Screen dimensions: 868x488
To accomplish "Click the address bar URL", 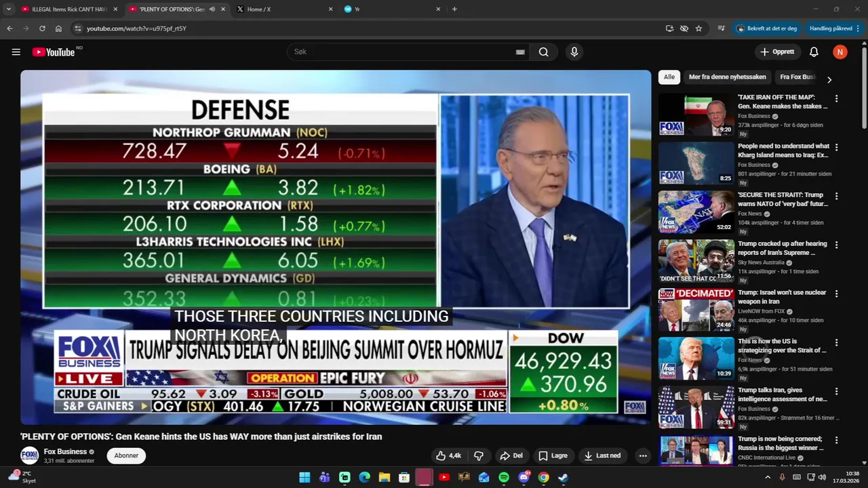I will pos(136,28).
